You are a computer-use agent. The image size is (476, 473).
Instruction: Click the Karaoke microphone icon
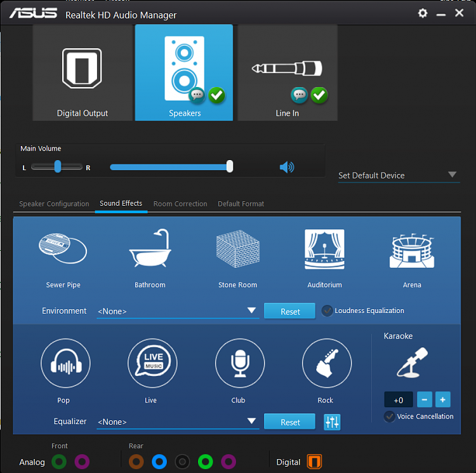point(412,363)
